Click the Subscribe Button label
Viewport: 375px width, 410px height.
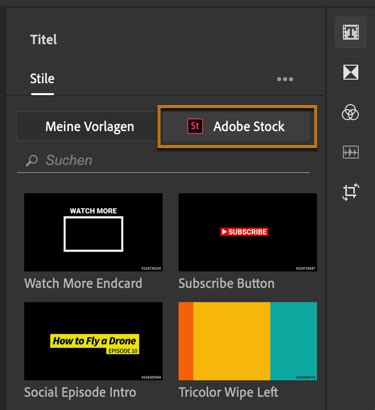227,283
